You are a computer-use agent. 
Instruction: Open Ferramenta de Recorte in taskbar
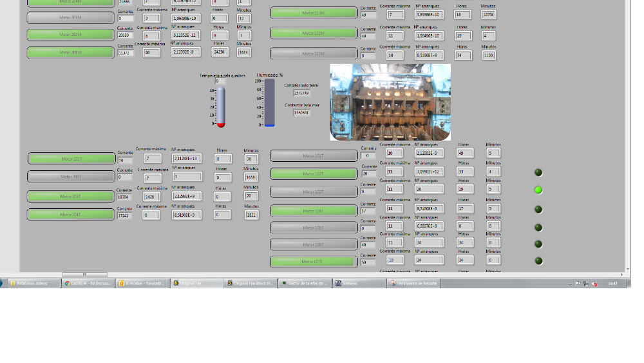pyautogui.click(x=413, y=283)
